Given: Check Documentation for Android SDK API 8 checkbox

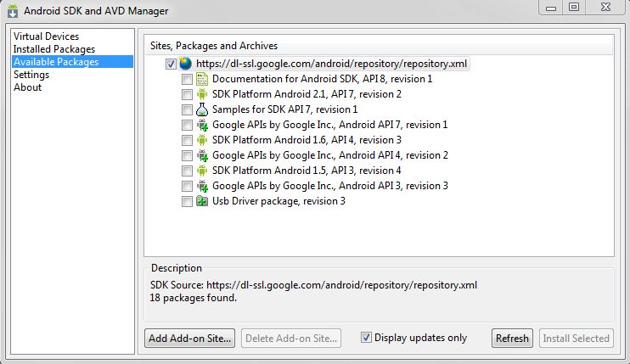Looking at the screenshot, I should [187, 79].
